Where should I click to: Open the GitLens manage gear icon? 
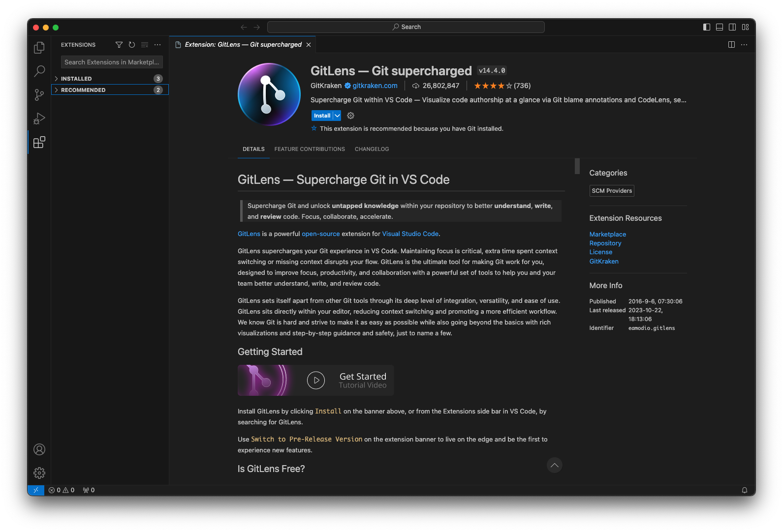(x=350, y=116)
